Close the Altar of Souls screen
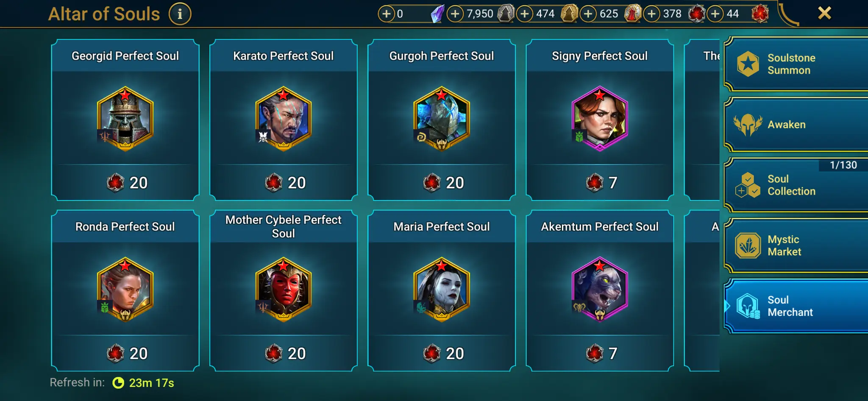868x401 pixels. 824,13
